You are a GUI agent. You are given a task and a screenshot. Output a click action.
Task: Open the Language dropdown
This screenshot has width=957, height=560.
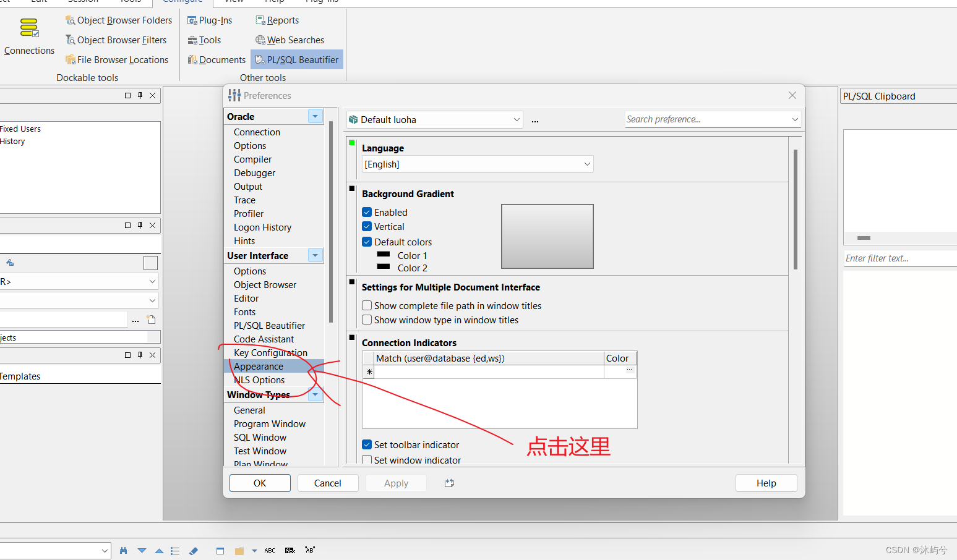pos(587,164)
